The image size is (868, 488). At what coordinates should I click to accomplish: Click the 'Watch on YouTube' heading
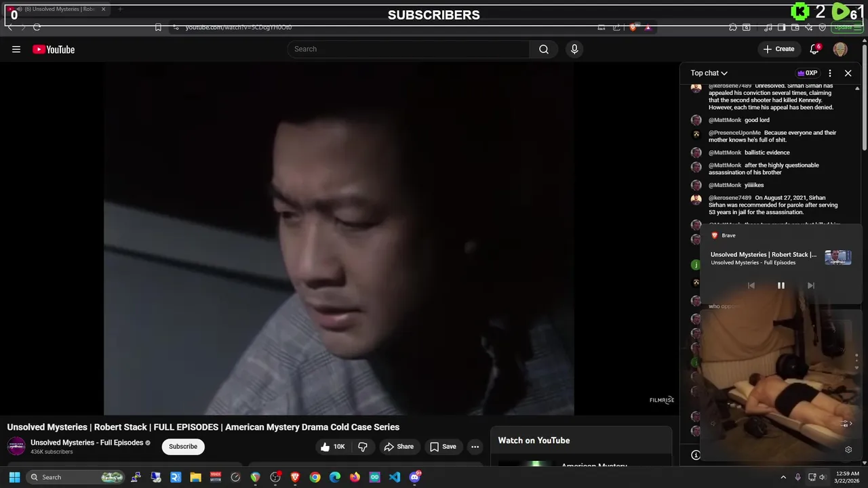pyautogui.click(x=534, y=441)
